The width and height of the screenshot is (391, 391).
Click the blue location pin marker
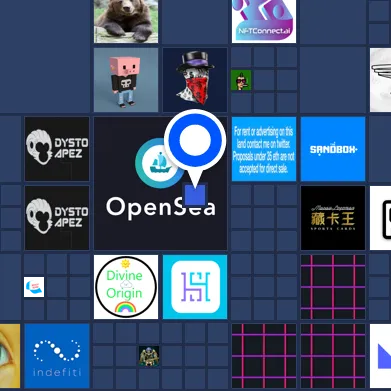[195, 147]
